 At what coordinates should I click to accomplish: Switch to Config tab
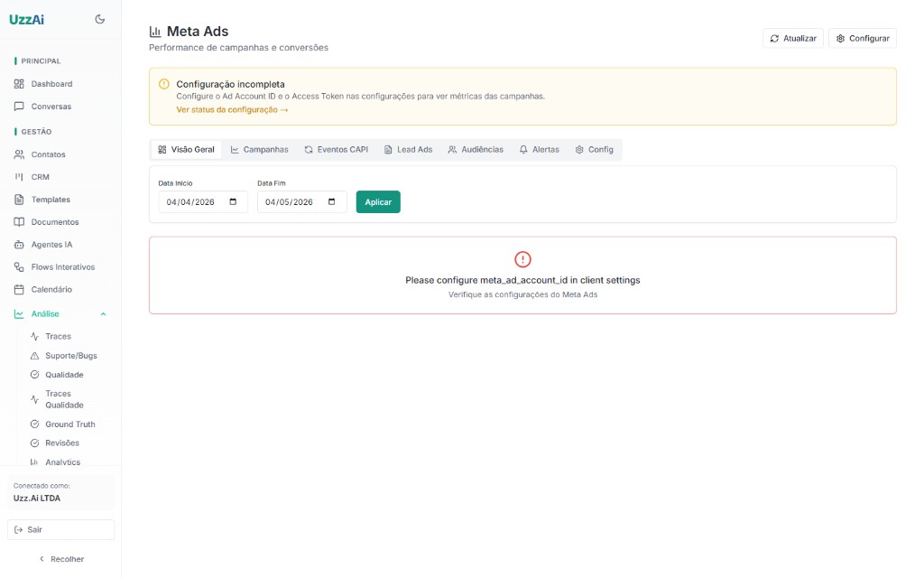pyautogui.click(x=595, y=150)
